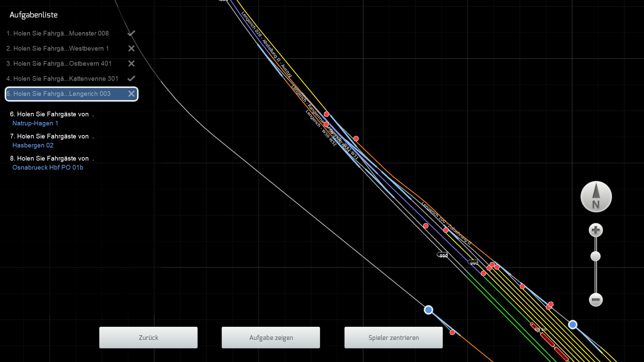Viewport: 644px width, 362px height.
Task: Open the Hasbergen 02 link
Action: click(x=33, y=145)
